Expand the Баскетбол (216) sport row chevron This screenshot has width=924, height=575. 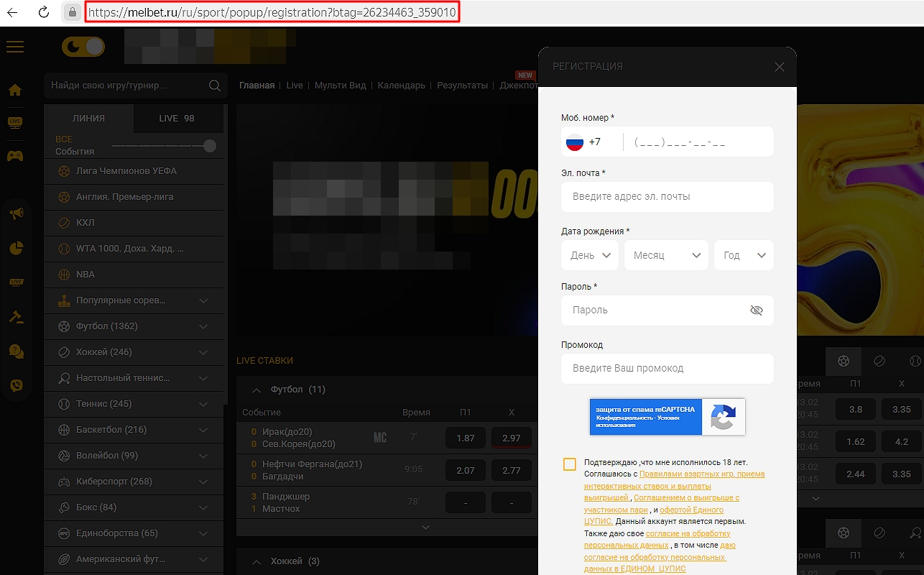pyautogui.click(x=203, y=430)
